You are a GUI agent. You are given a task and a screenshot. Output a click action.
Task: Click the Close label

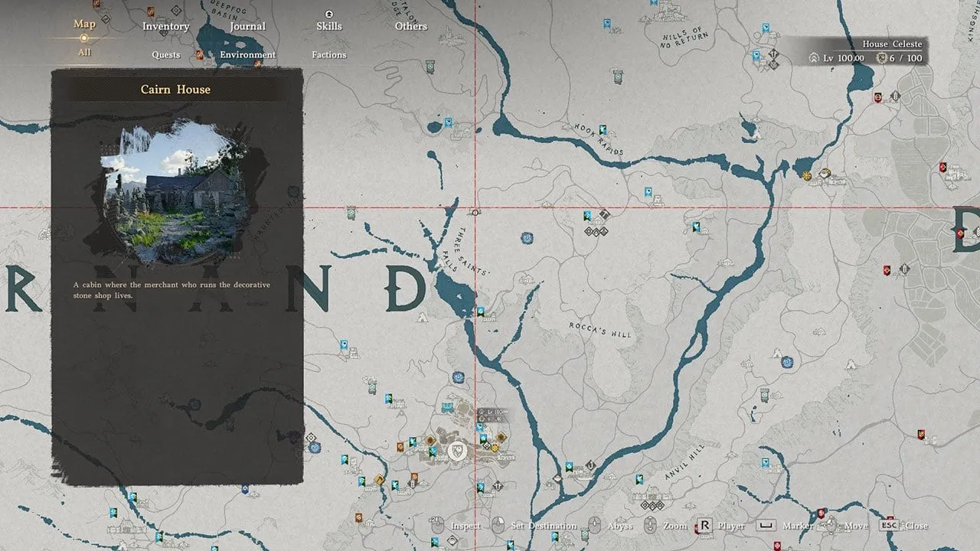pos(916,526)
